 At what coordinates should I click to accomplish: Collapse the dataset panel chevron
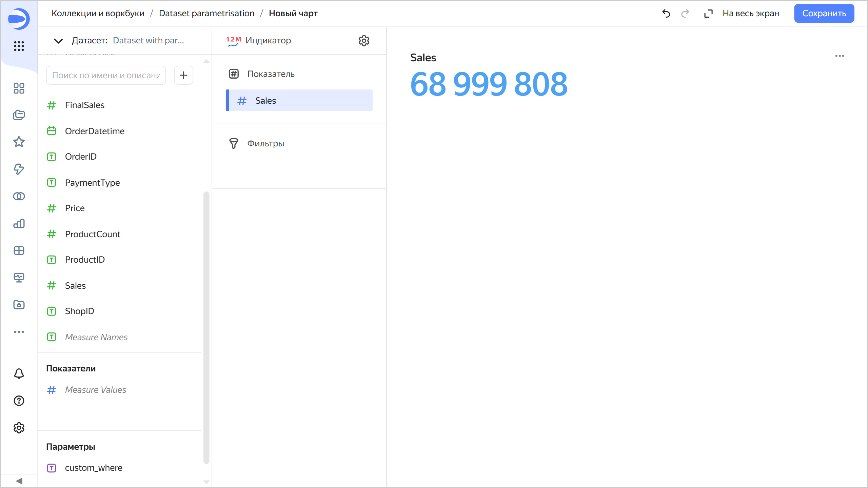pyautogui.click(x=58, y=41)
